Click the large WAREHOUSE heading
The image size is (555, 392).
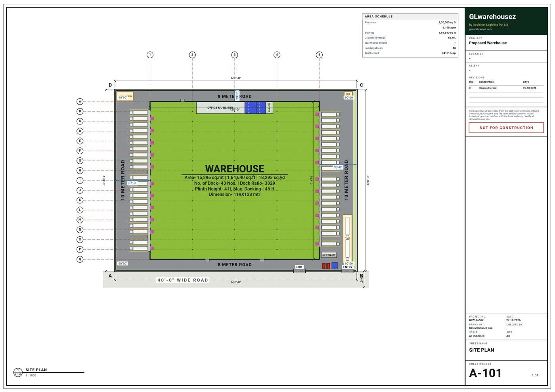(235, 169)
